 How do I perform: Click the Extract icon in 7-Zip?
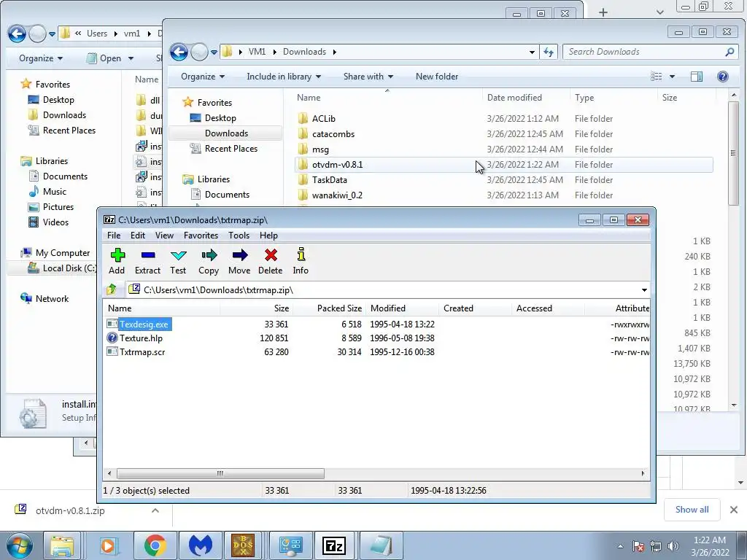coord(147,261)
